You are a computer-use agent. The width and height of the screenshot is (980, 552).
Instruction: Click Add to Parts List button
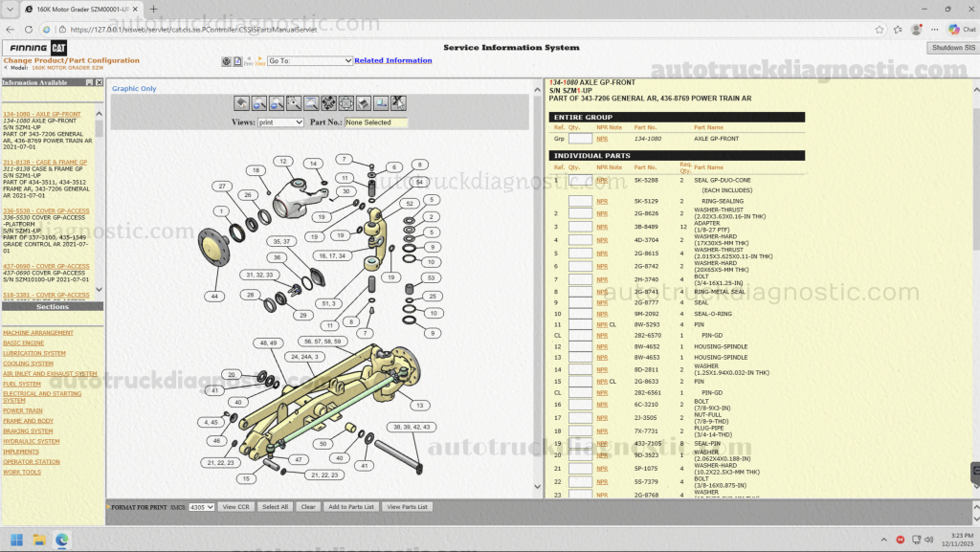350,507
